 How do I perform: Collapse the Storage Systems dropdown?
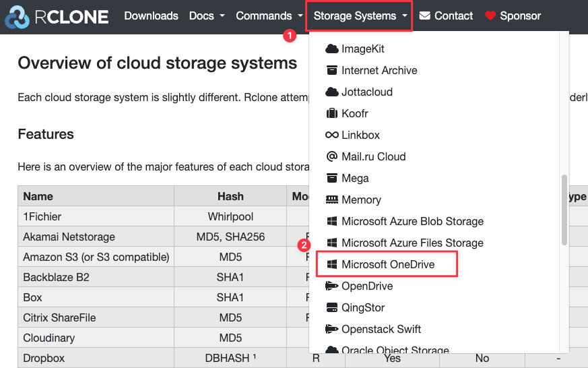(360, 16)
